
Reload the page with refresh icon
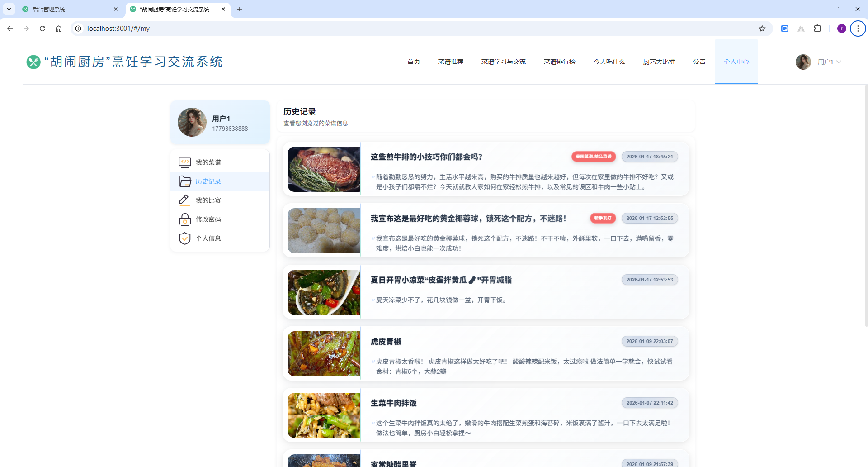(x=42, y=29)
